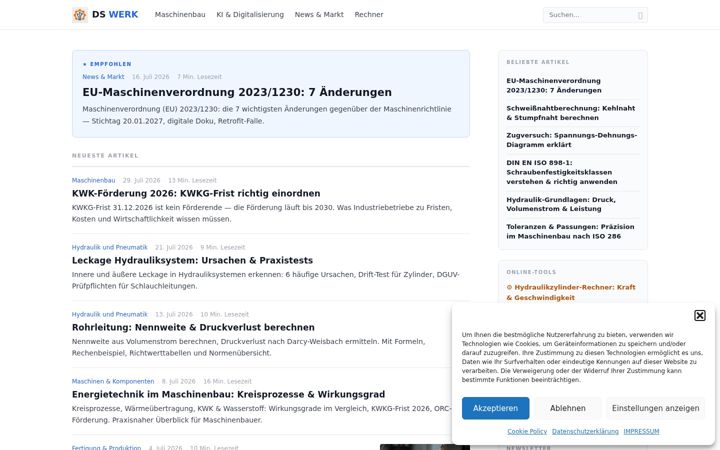Open the IMPRESSUM link
720x450 pixels.
pyautogui.click(x=641, y=432)
